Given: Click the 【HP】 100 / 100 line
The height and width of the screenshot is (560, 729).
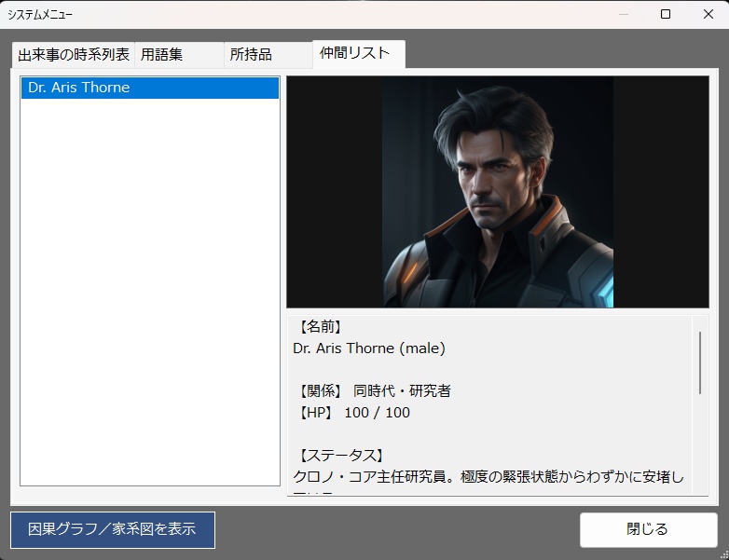Looking at the screenshot, I should tap(352, 413).
